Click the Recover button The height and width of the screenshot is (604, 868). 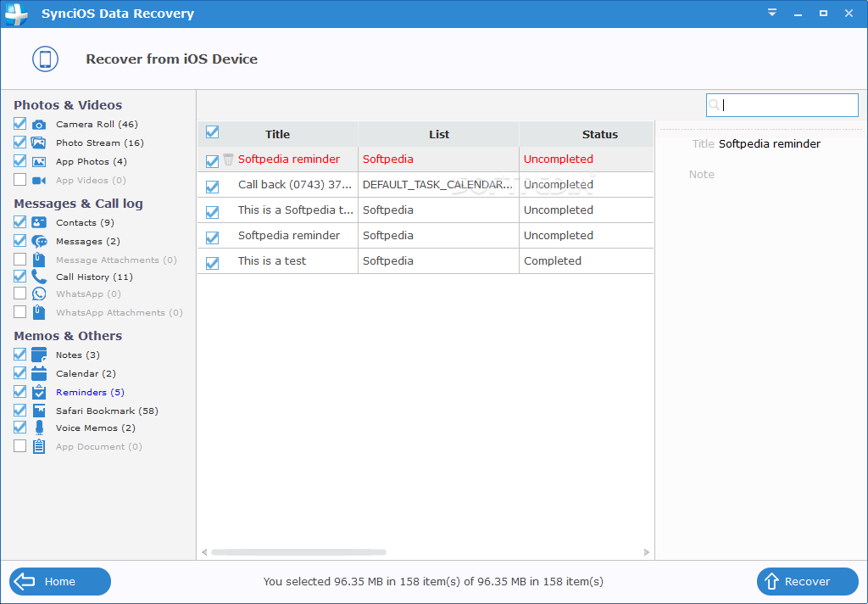pyautogui.click(x=808, y=581)
